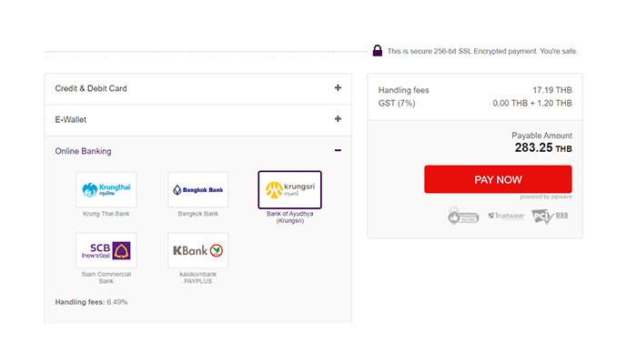The width and height of the screenshot is (637, 364).
Task: Open the Credit & Debit Card tab
Action: [91, 88]
